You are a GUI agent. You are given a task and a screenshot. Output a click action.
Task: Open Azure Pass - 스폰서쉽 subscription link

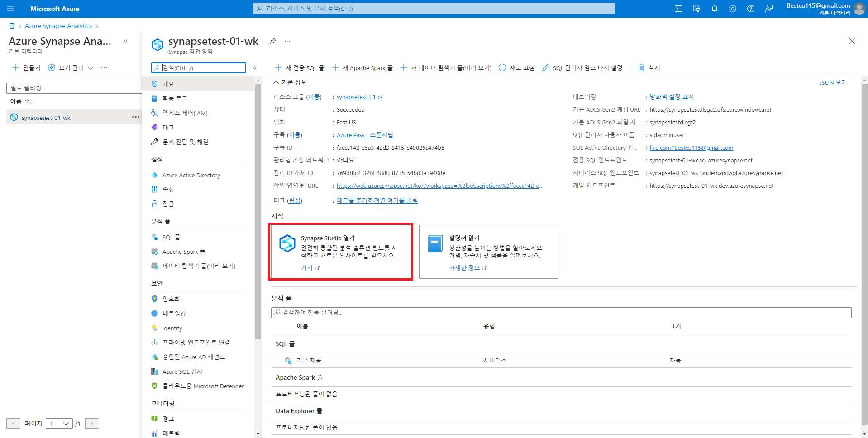365,135
